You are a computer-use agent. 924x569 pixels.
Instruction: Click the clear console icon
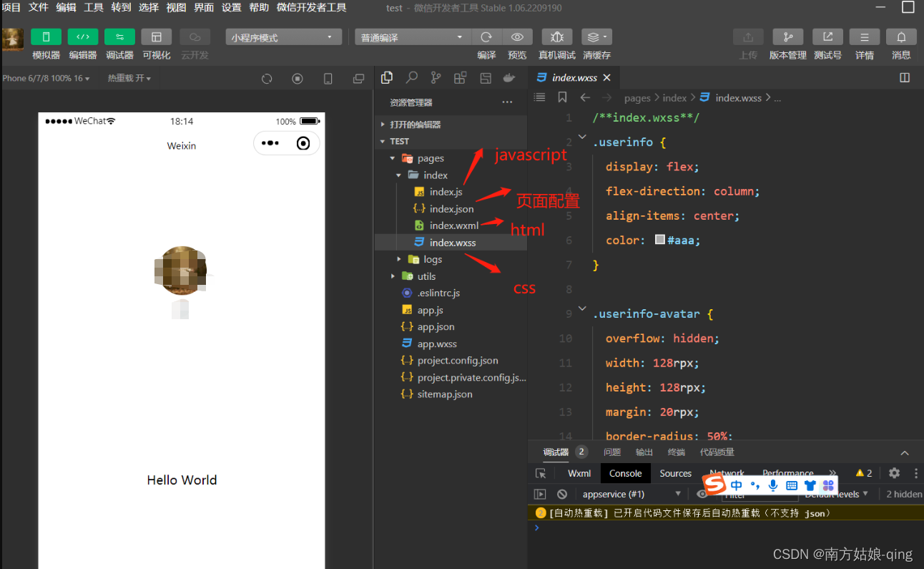[562, 494]
